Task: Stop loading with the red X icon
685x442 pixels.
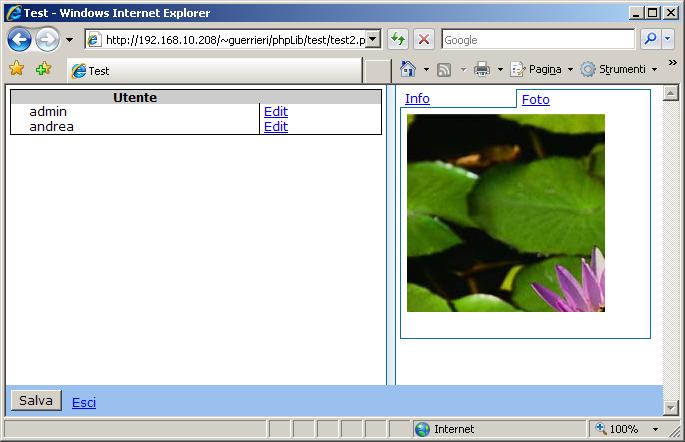Action: coord(423,40)
